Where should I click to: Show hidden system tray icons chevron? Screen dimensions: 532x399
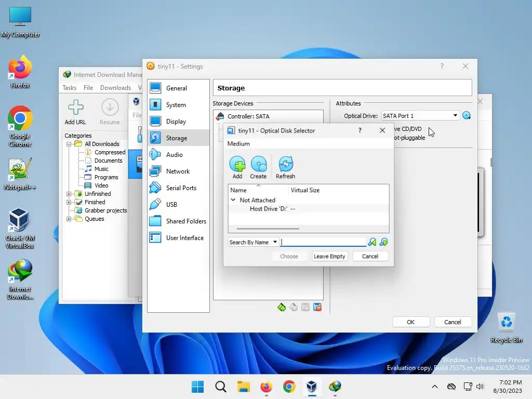pos(435,387)
